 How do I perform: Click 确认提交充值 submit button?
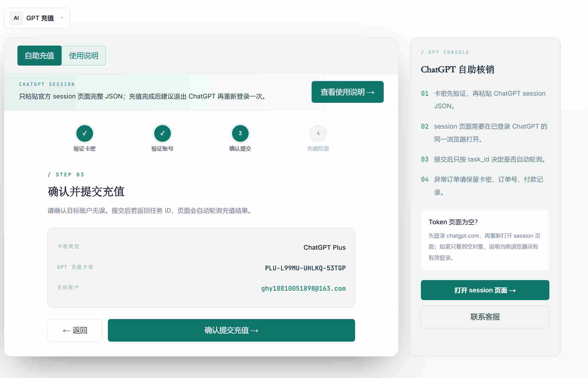point(231,330)
